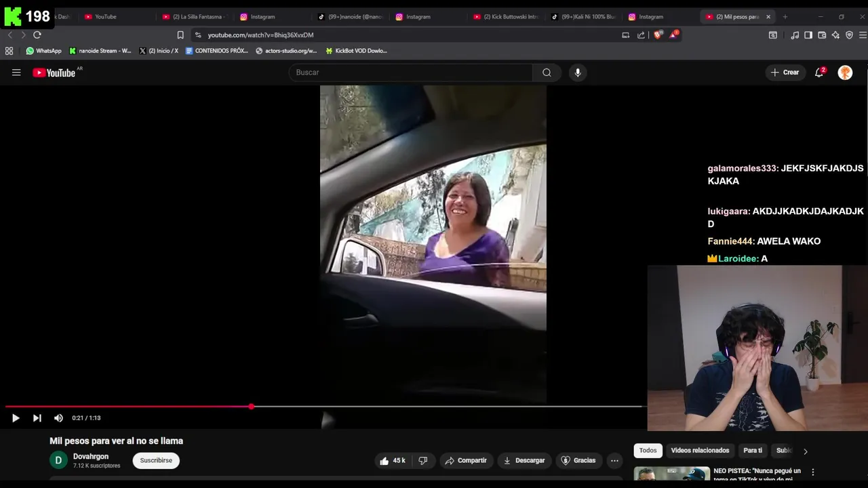Open the Brave Wallet icon
868x488 pixels.
(x=822, y=35)
